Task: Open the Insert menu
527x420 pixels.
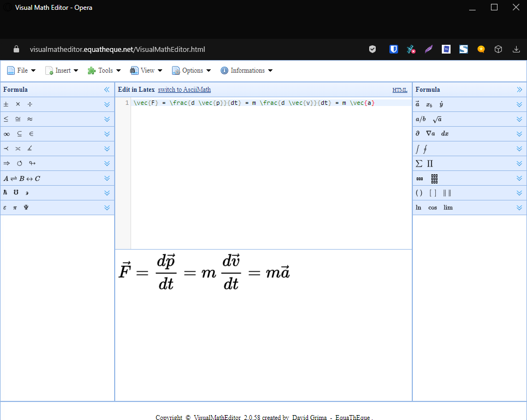Action: tap(62, 70)
